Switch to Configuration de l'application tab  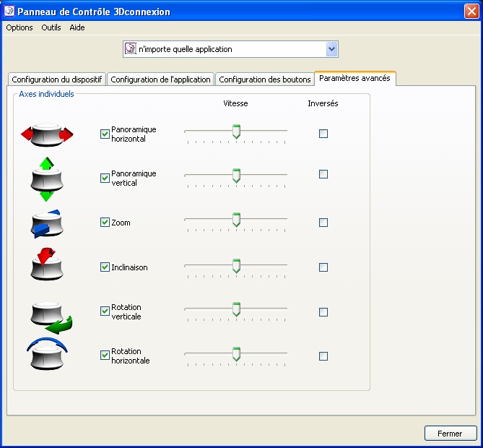160,79
